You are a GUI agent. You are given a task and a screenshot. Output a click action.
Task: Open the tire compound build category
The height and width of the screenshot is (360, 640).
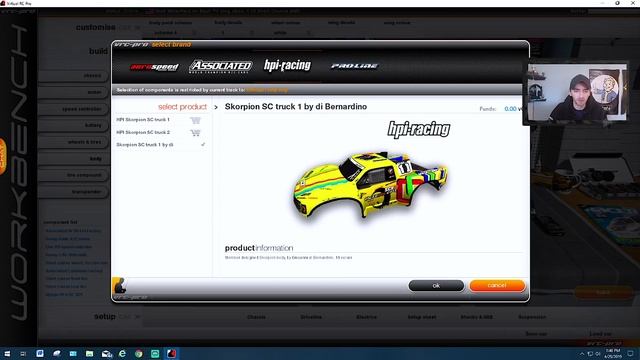click(73, 175)
